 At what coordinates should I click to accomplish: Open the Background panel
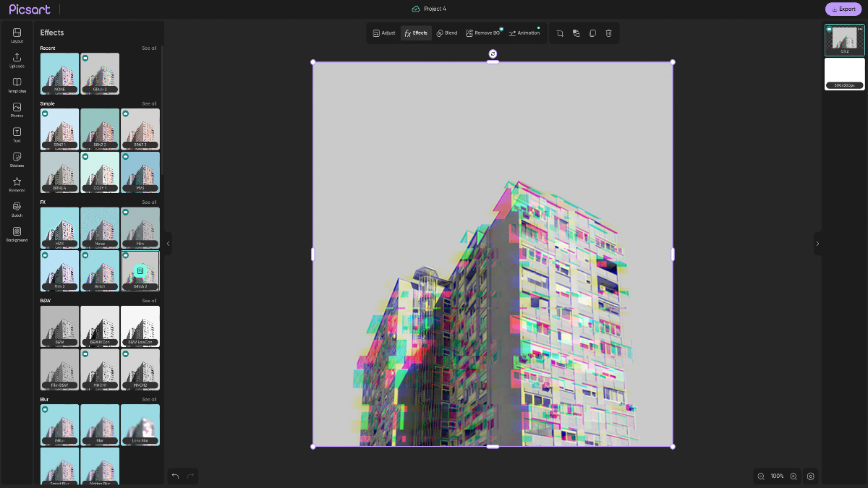16,234
